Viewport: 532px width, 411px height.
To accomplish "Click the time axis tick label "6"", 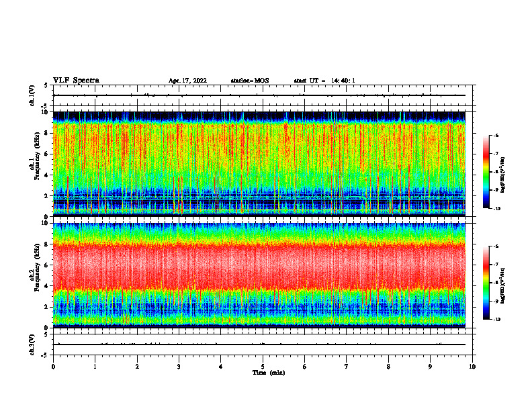I will pos(305,367).
